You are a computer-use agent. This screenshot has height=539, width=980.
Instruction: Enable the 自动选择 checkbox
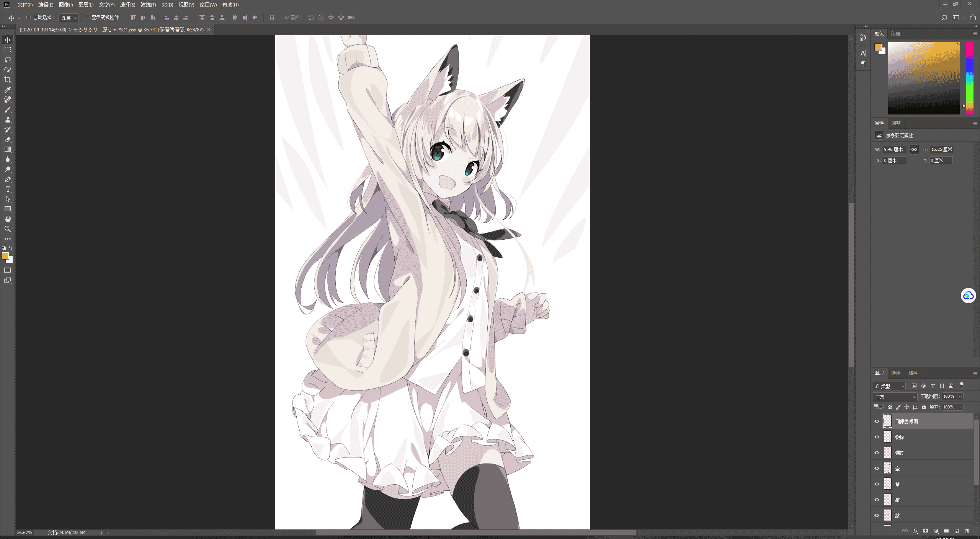tap(29, 17)
